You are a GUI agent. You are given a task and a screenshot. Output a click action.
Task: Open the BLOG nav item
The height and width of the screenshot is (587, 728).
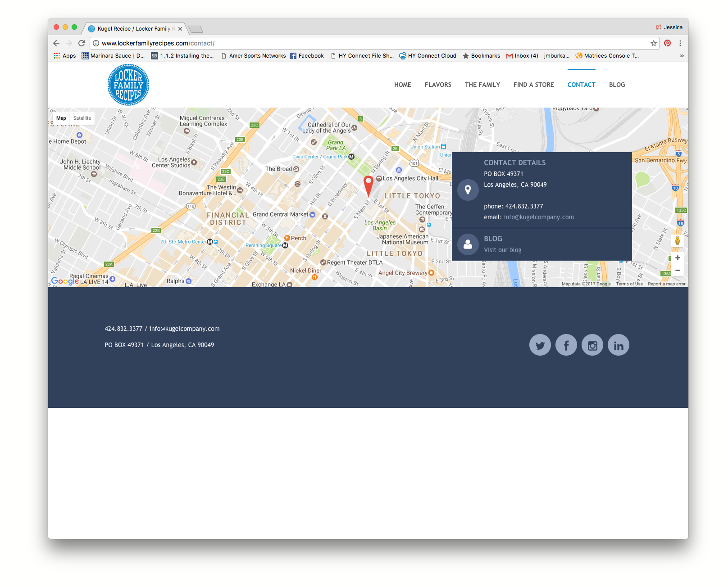617,85
